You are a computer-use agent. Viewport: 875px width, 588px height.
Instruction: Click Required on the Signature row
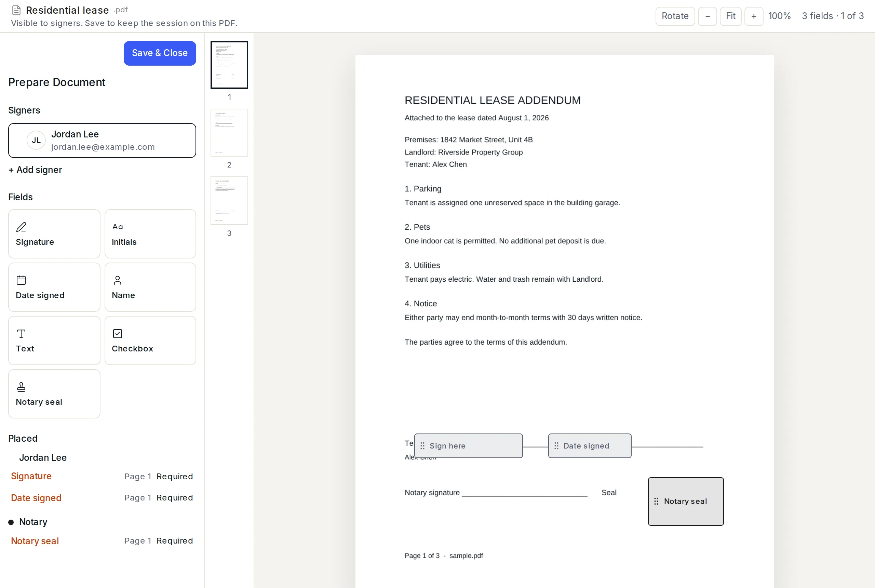point(175,476)
